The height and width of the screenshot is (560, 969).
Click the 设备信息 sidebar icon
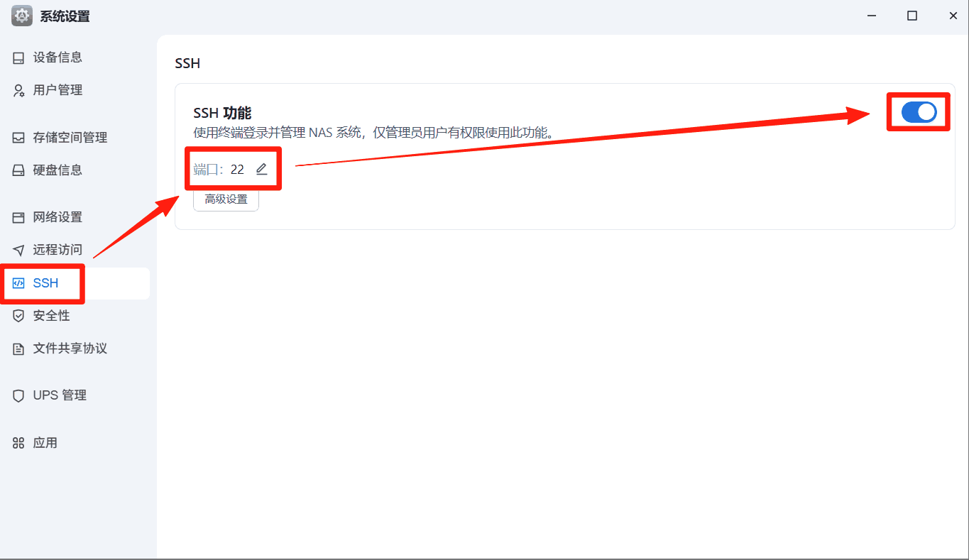[18, 57]
